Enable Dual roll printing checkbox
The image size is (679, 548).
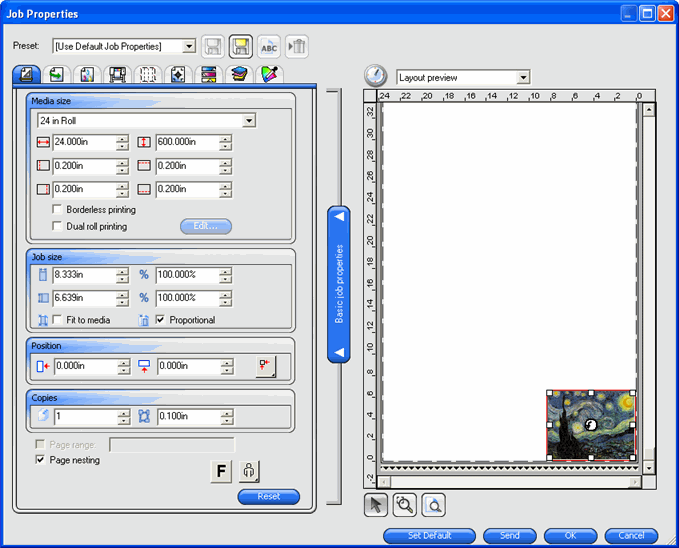click(57, 227)
